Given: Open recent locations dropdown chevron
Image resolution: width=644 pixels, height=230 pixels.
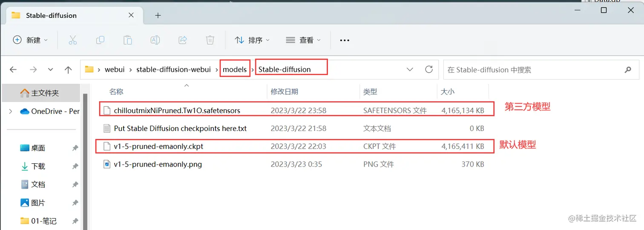Looking at the screenshot, I should (51, 69).
